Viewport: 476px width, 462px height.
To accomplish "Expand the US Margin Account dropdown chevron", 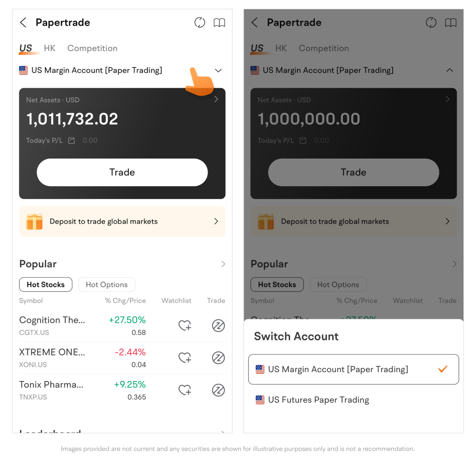I will (218, 70).
